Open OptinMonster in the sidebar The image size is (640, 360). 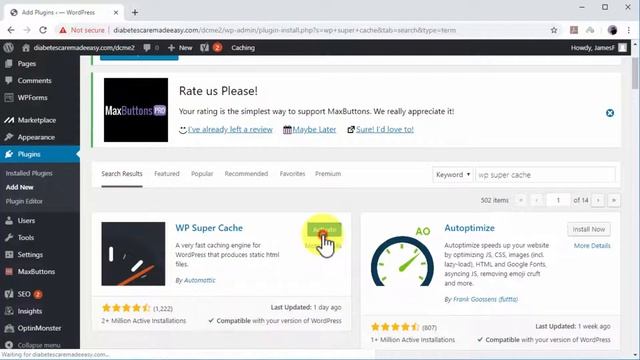(40, 328)
